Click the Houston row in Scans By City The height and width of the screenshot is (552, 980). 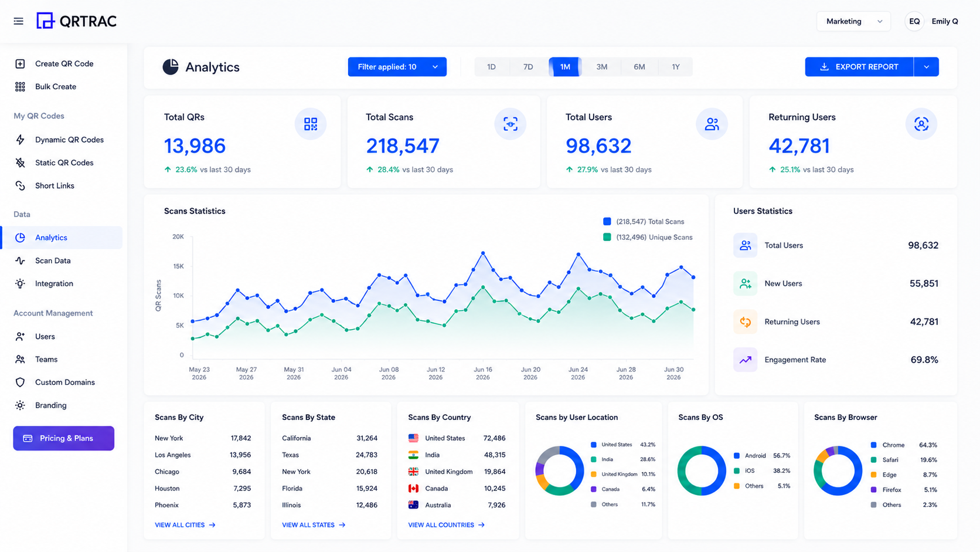(x=203, y=488)
